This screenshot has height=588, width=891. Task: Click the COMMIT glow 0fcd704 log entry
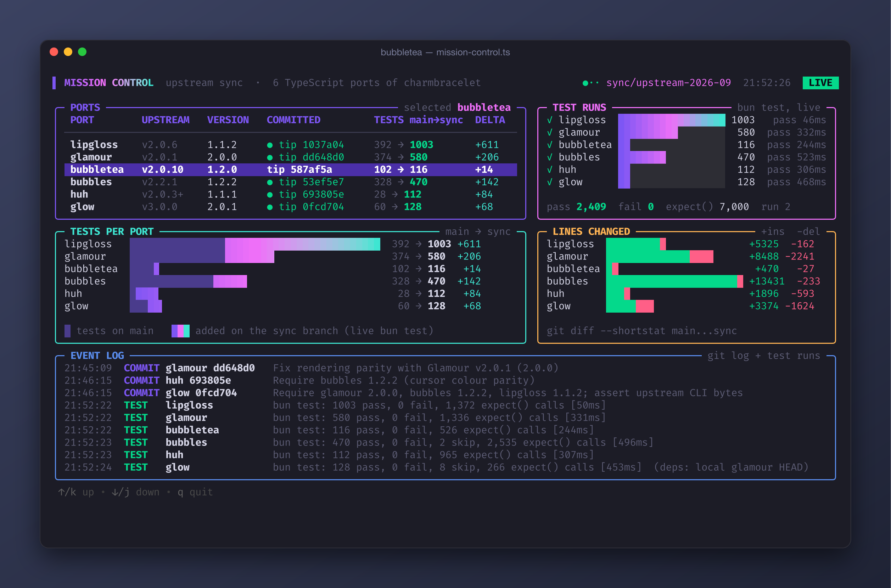(x=403, y=393)
